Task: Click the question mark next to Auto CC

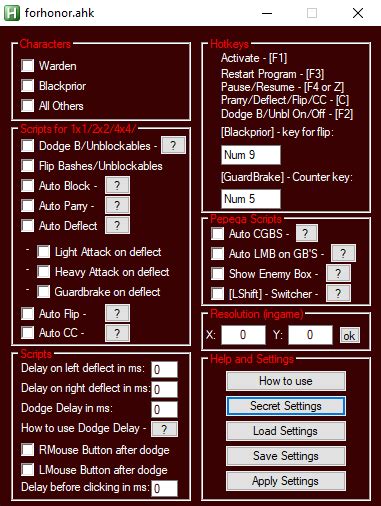Action: pyautogui.click(x=117, y=333)
